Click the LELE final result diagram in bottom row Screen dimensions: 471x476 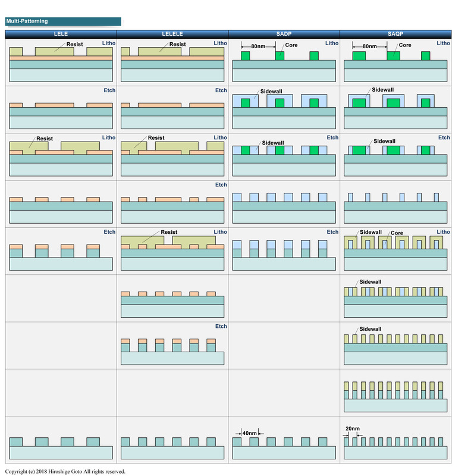[x=61, y=448]
